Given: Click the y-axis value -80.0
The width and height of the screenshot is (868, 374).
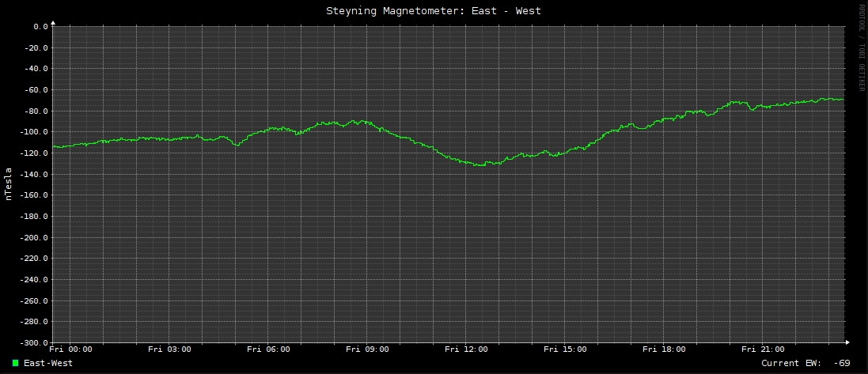Looking at the screenshot, I should coord(36,111).
